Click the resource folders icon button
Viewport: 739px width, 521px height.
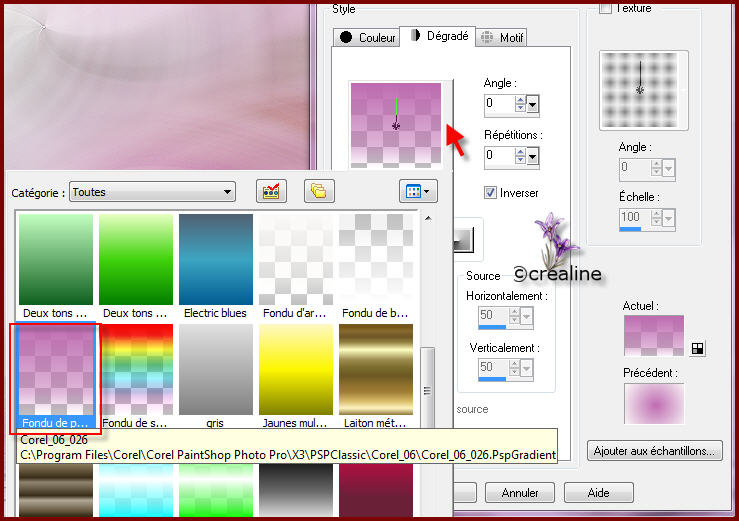coord(319,191)
